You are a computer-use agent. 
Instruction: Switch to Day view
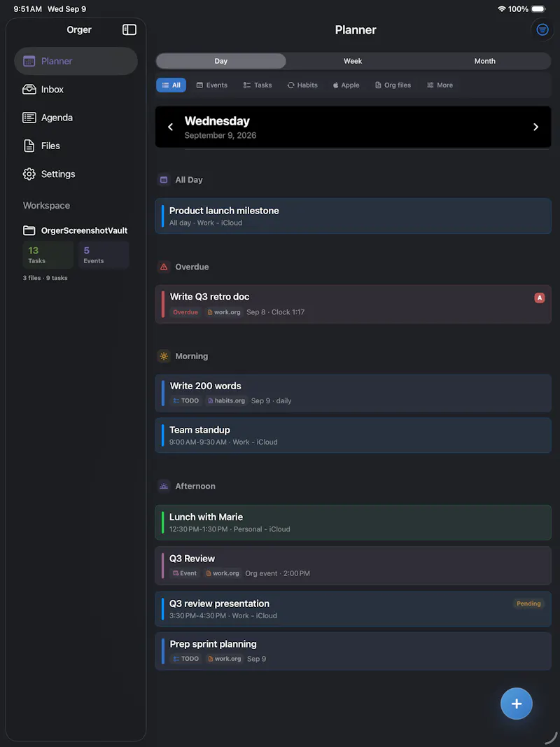click(x=221, y=61)
